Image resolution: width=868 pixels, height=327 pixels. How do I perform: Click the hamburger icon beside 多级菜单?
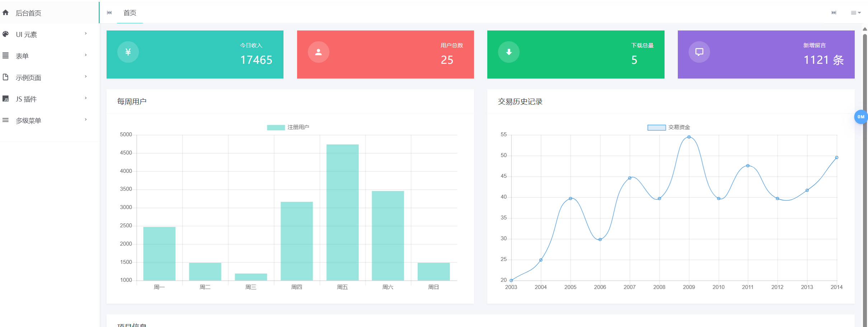(x=5, y=120)
